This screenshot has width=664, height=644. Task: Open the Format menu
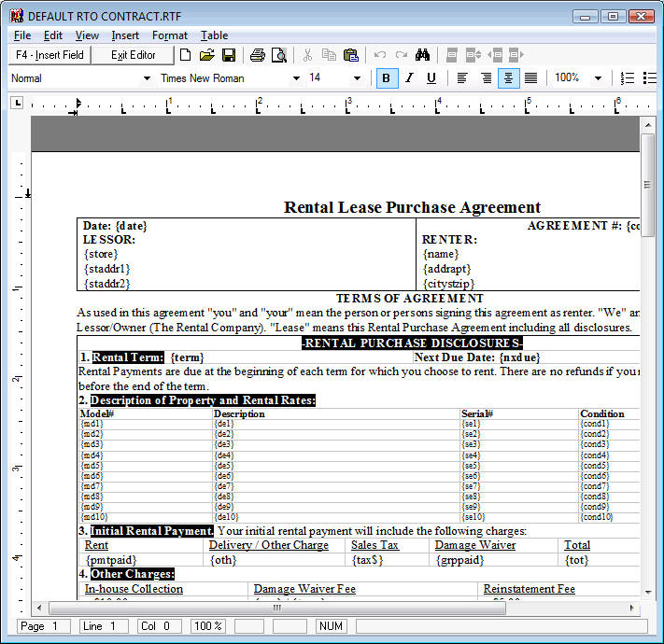point(169,35)
